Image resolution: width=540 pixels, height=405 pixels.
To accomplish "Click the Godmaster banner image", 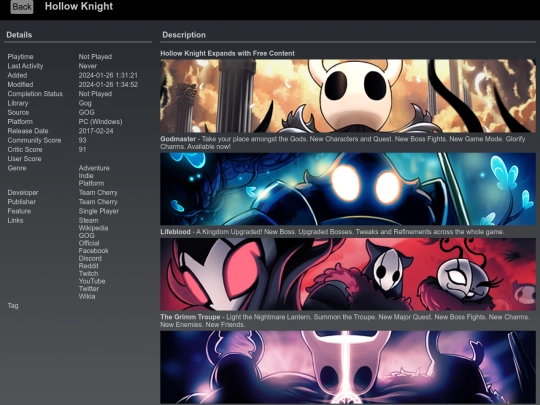I will pyautogui.click(x=348, y=96).
